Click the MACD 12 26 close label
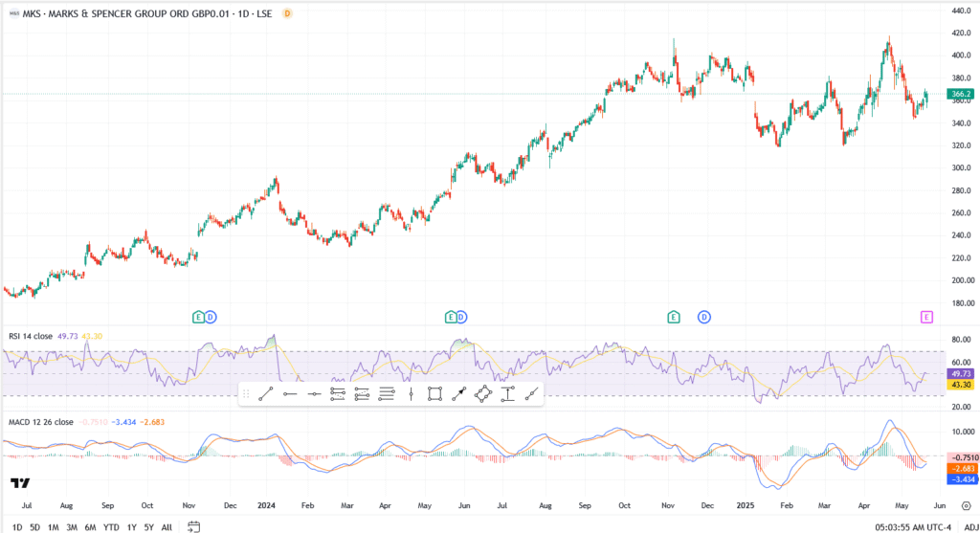The width and height of the screenshot is (980, 533). click(37, 422)
